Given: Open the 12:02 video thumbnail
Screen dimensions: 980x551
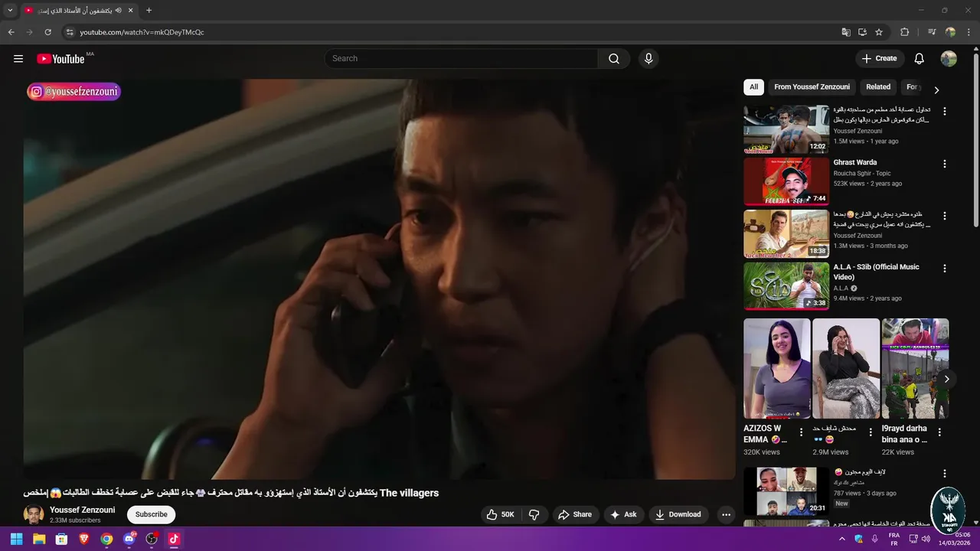Looking at the screenshot, I should pos(786,129).
